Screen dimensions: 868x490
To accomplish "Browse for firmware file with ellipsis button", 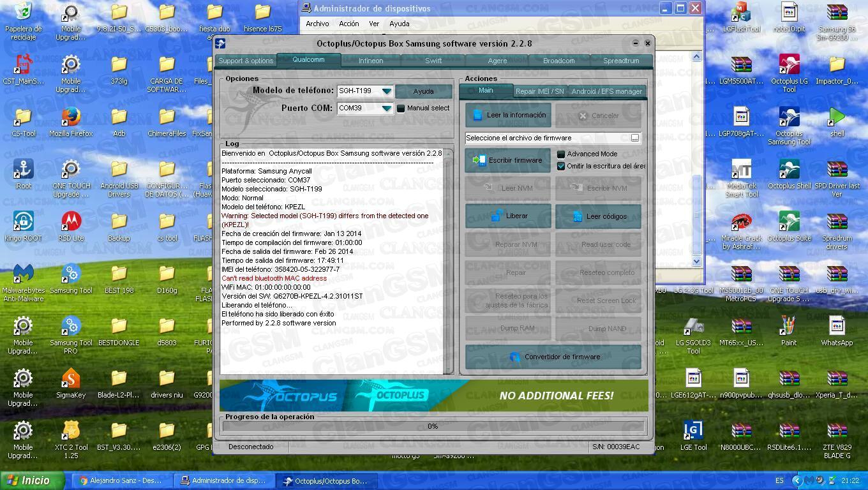I will pos(635,138).
